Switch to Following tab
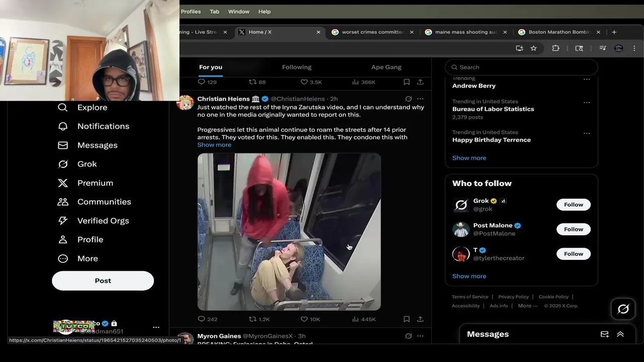Viewport: 644px width, 362px height. click(x=297, y=67)
